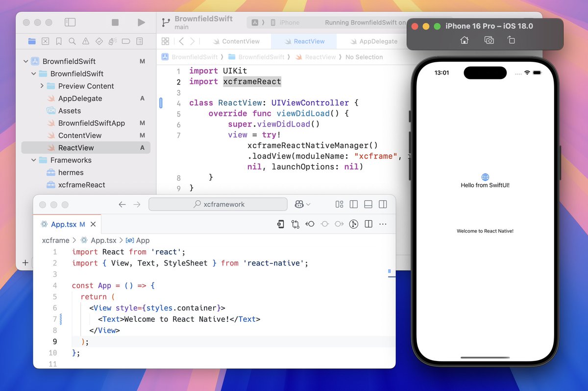Image resolution: width=588 pixels, height=391 pixels.
Task: Toggle VS Code secondary side bar
Action: 383,205
